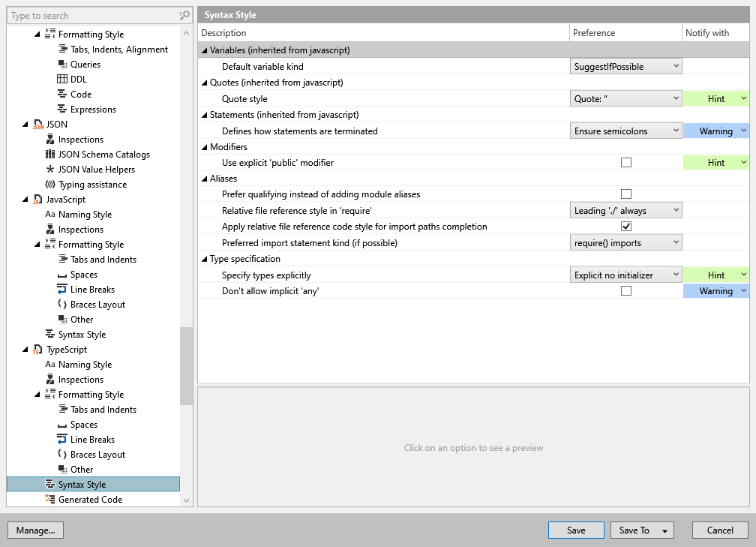Enable the 'Use explicit public modifier' checkbox
The image size is (756, 547).
(x=626, y=162)
